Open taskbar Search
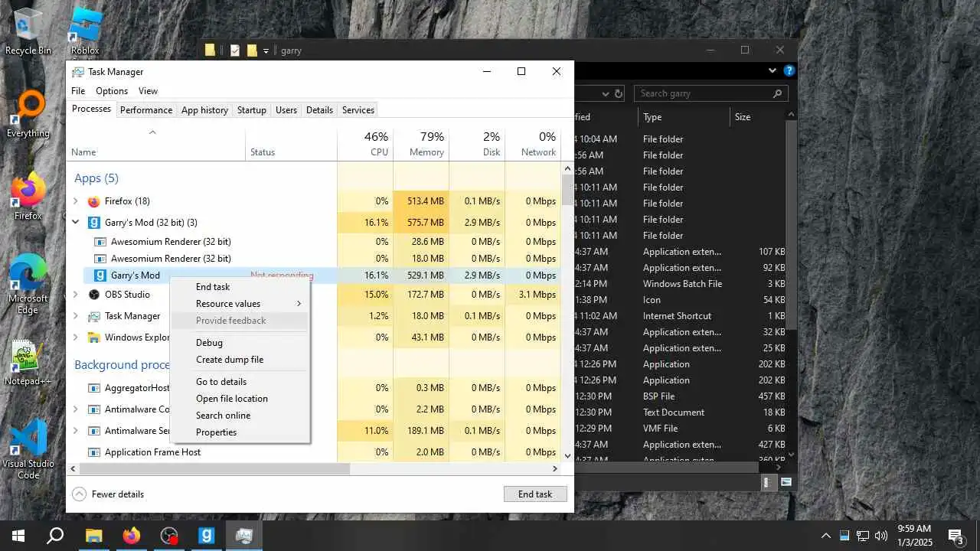 [x=55, y=536]
